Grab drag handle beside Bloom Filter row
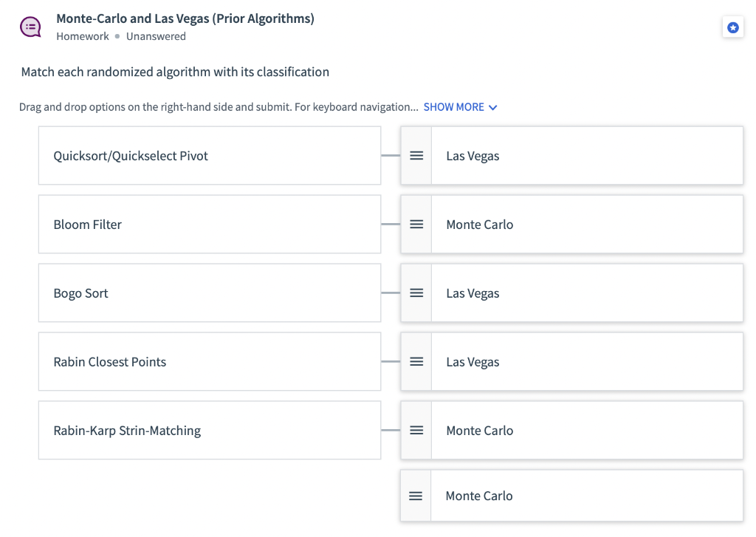This screenshot has width=756, height=537. click(416, 225)
